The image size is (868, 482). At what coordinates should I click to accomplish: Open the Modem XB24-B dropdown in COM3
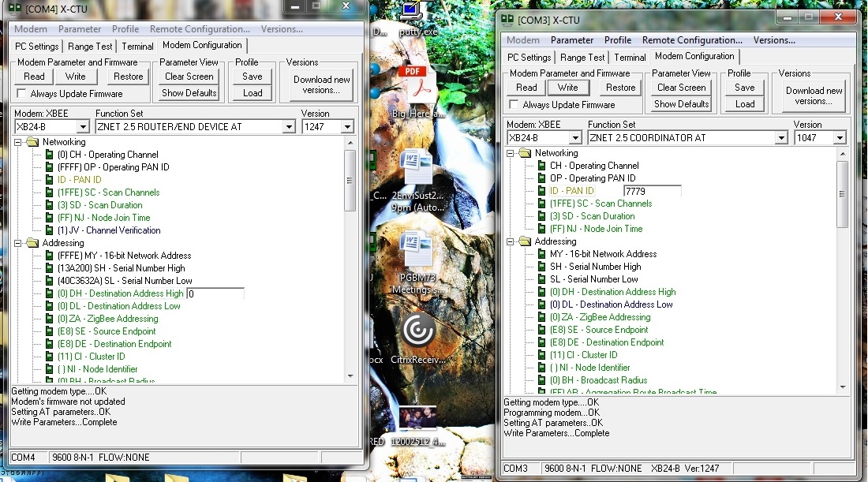pos(576,138)
